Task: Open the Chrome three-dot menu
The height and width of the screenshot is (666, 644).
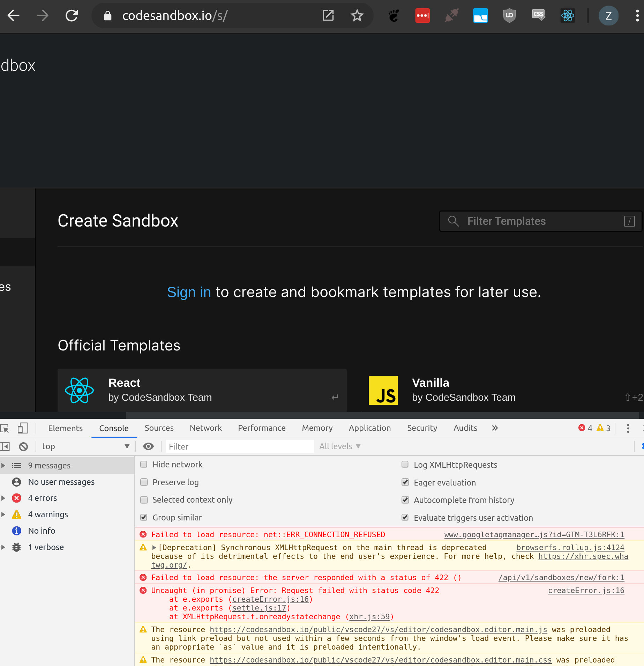Action: point(637,16)
